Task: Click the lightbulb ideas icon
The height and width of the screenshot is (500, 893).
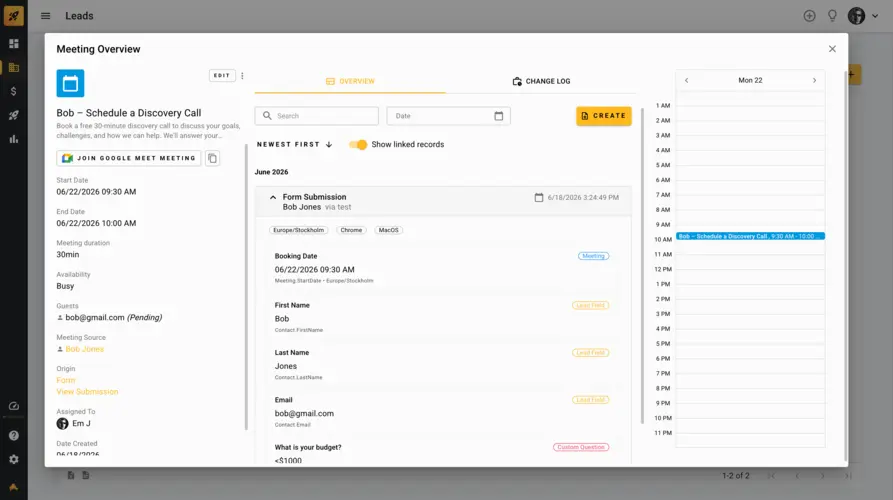Action: 832,16
